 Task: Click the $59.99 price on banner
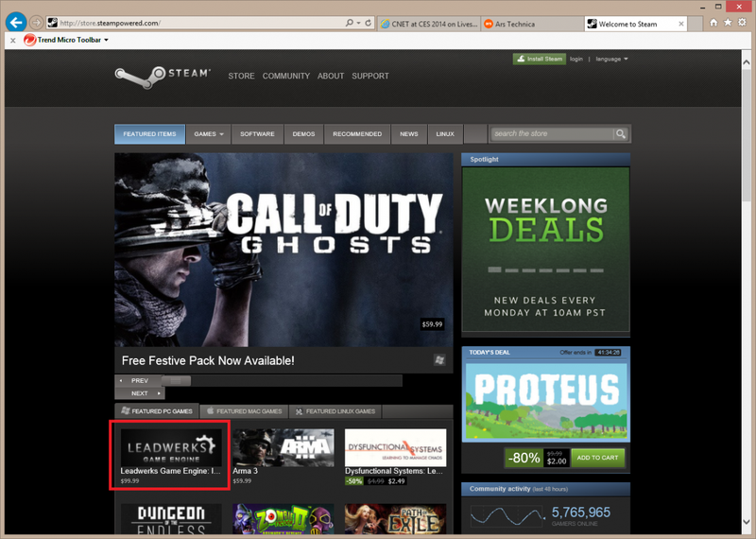click(x=432, y=324)
